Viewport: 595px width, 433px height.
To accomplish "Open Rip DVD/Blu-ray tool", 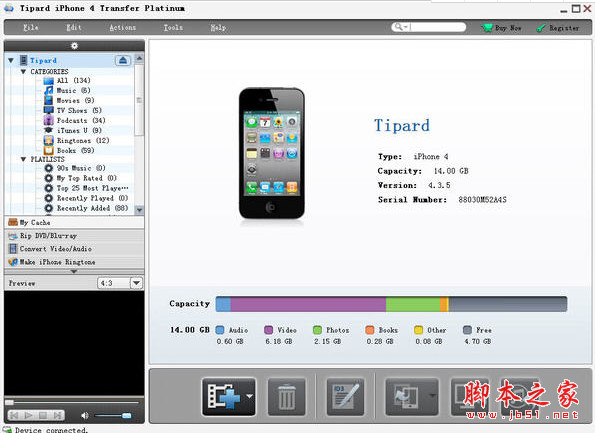I will point(74,236).
